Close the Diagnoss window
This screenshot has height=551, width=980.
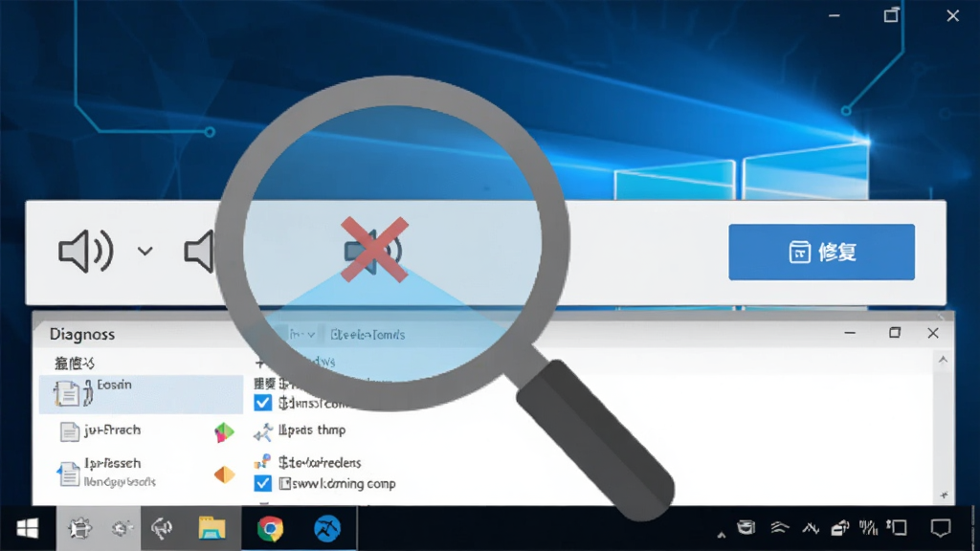pyautogui.click(x=933, y=333)
